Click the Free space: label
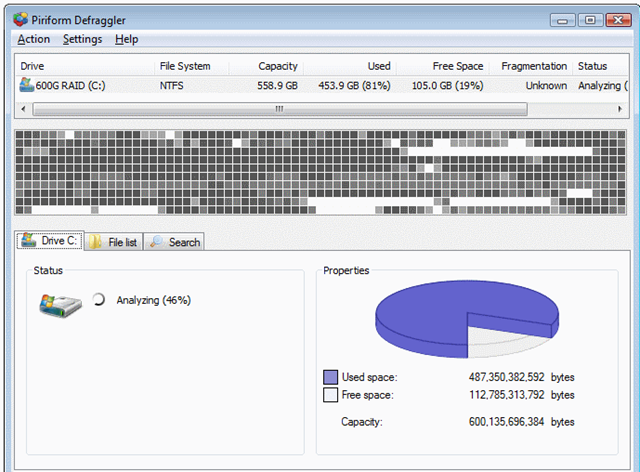The width and height of the screenshot is (640, 472). 367,395
